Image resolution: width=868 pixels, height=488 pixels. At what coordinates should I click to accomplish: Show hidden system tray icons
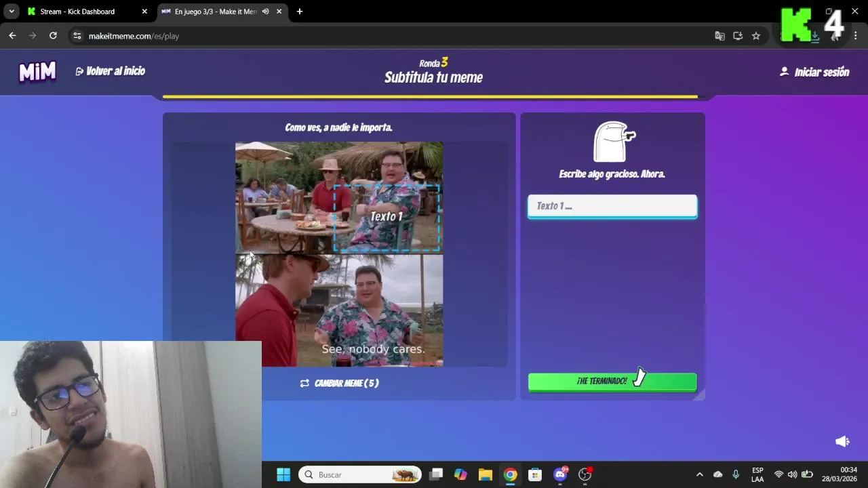click(700, 474)
